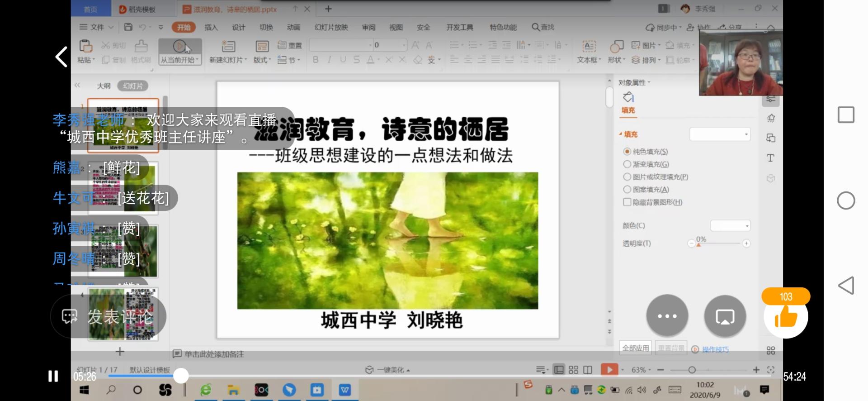The image size is (868, 401).
Task: Select the 渐变填充 radio button
Action: [627, 164]
